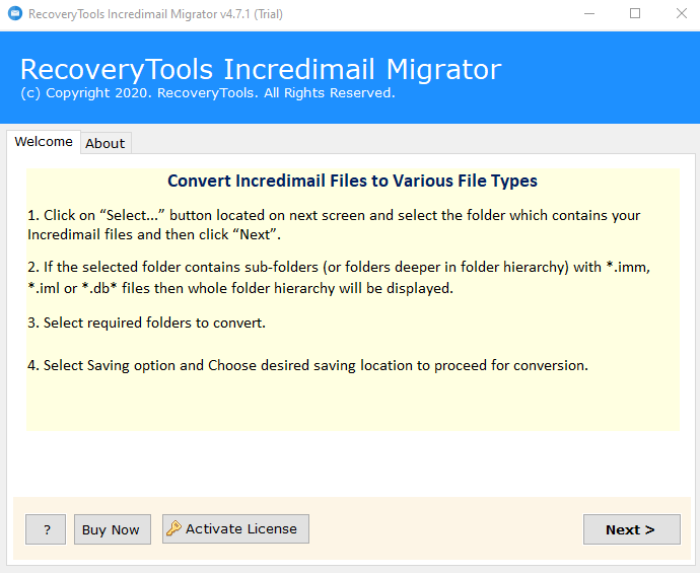This screenshot has width=700, height=573.
Task: Click the app icon in title bar
Action: coord(14,14)
